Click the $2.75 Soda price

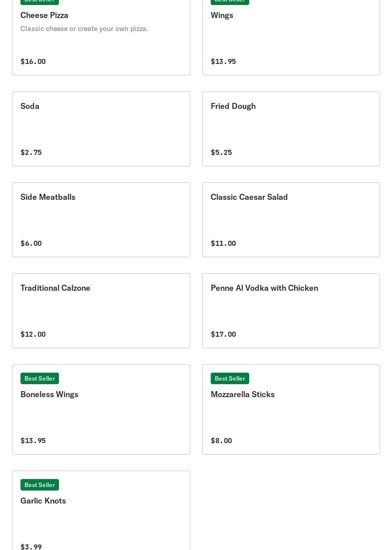tap(31, 153)
